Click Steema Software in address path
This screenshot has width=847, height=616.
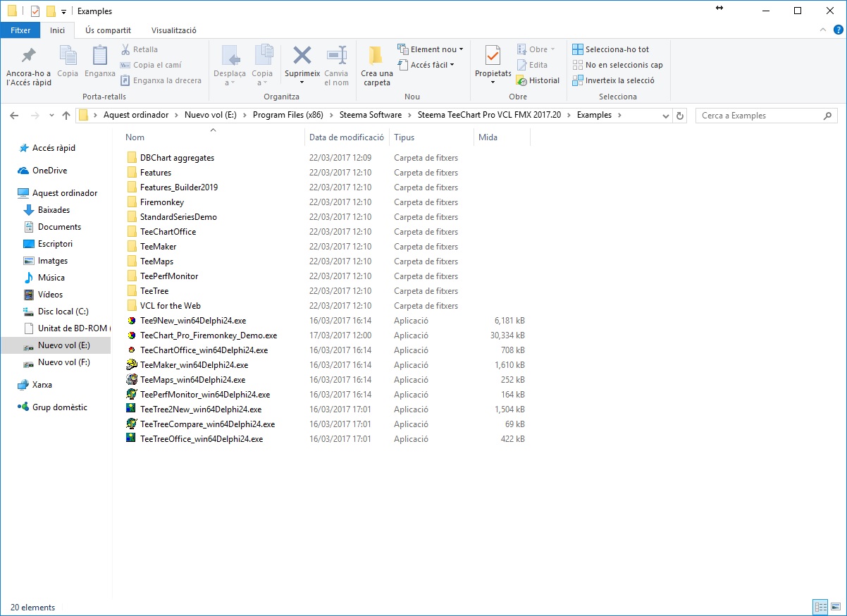pos(371,115)
